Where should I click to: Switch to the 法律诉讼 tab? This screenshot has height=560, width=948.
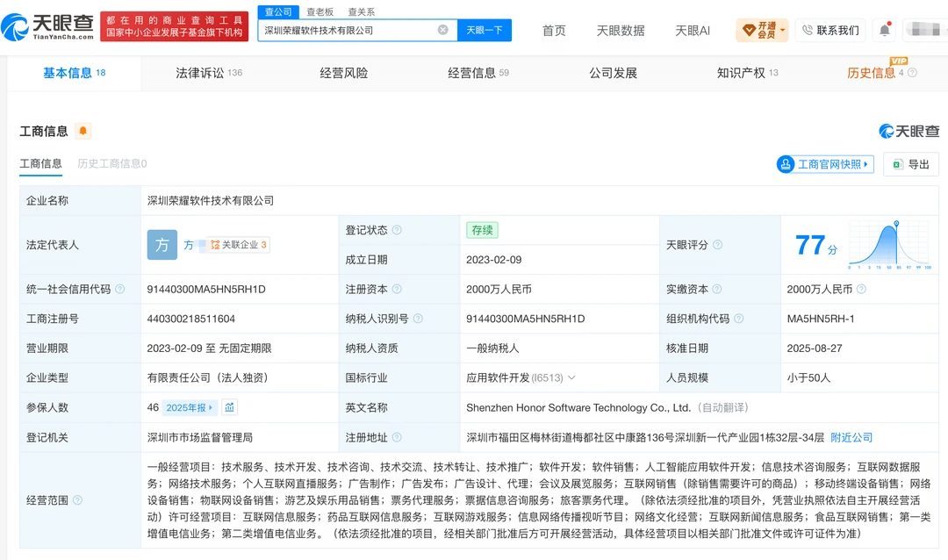(209, 73)
